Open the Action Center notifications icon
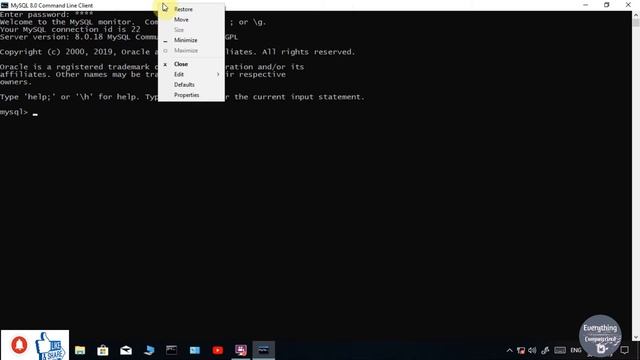Viewport: 640px width, 360px height. 624,350
